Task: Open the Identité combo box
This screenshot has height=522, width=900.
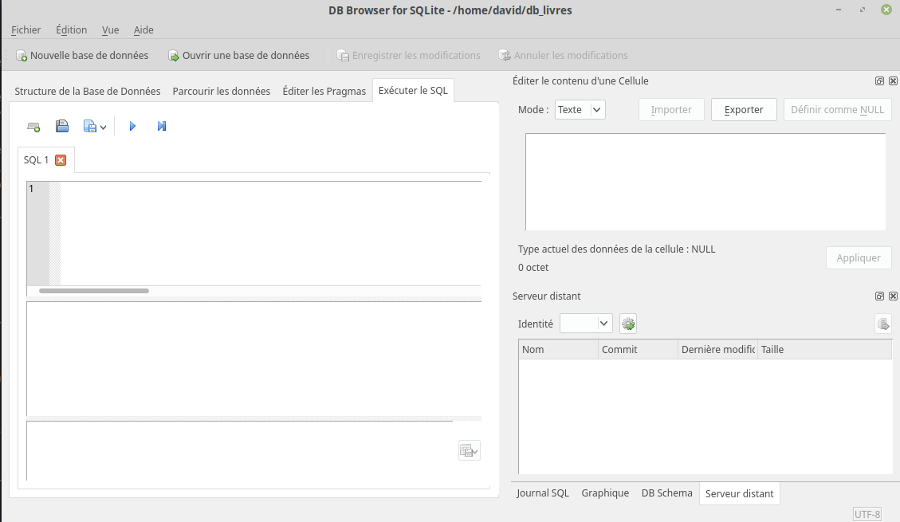Action: [x=586, y=323]
